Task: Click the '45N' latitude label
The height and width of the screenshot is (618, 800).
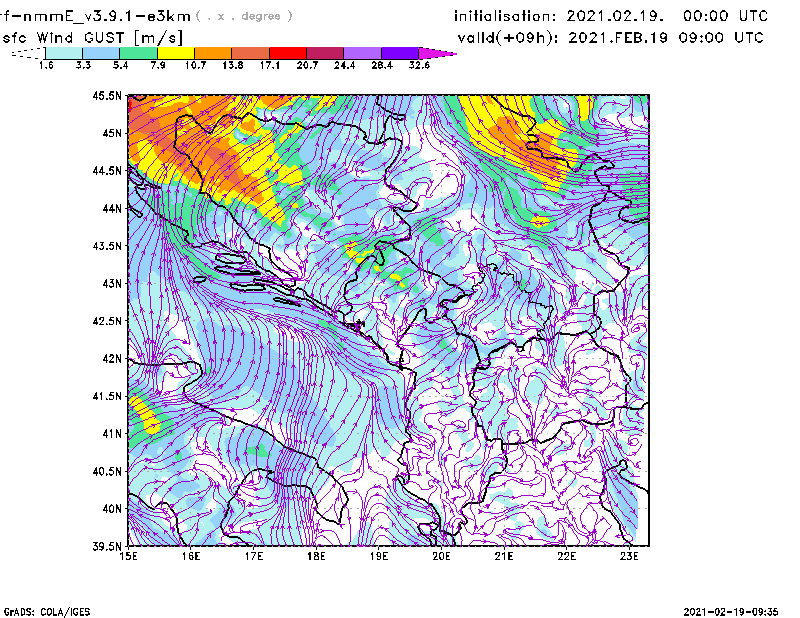Action: pyautogui.click(x=112, y=133)
